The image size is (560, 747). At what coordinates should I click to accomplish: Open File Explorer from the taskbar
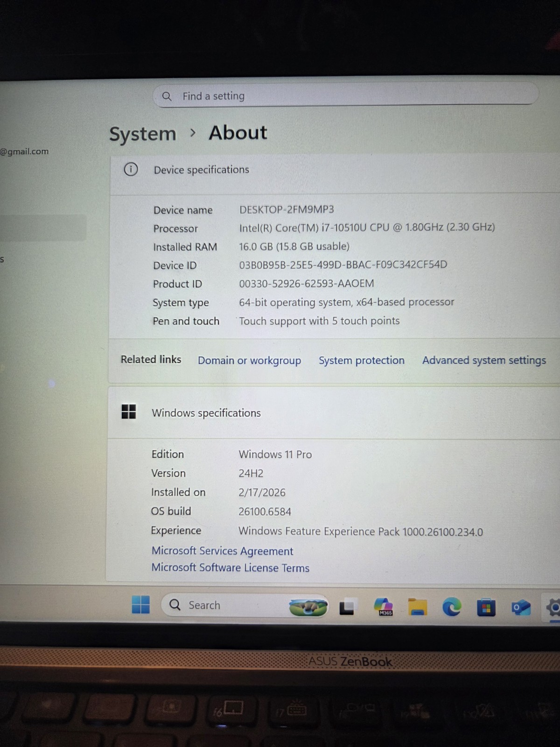coord(418,607)
